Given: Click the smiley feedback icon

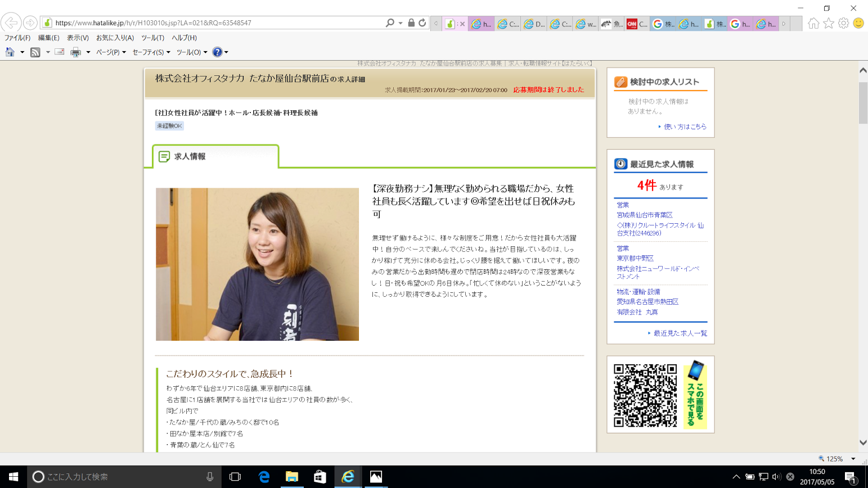Looking at the screenshot, I should pyautogui.click(x=858, y=23).
